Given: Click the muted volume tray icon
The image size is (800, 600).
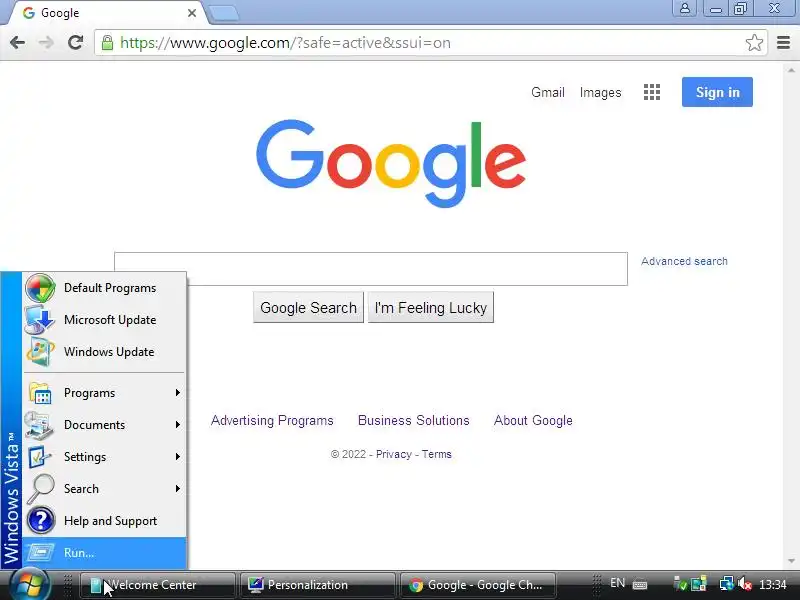Looking at the screenshot, I should point(744,583).
